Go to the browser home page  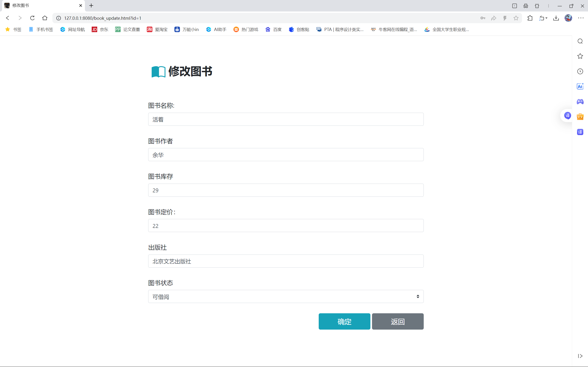click(45, 18)
